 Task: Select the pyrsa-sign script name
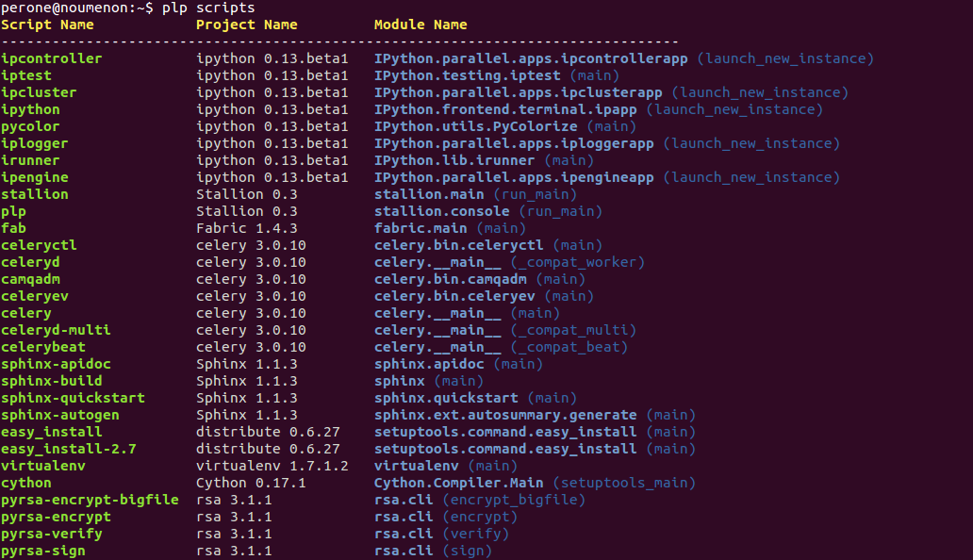(42, 551)
